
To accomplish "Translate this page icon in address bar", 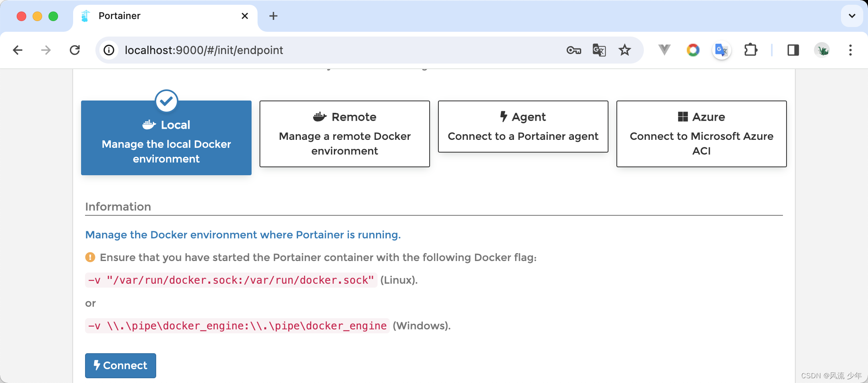I will click(x=599, y=50).
